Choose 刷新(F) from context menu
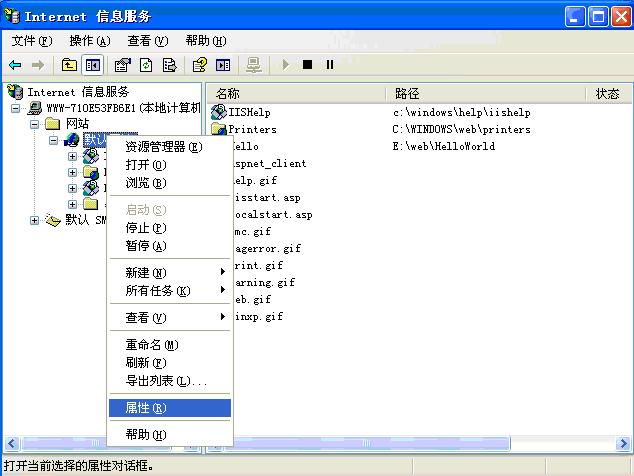This screenshot has width=634, height=476. click(170, 363)
